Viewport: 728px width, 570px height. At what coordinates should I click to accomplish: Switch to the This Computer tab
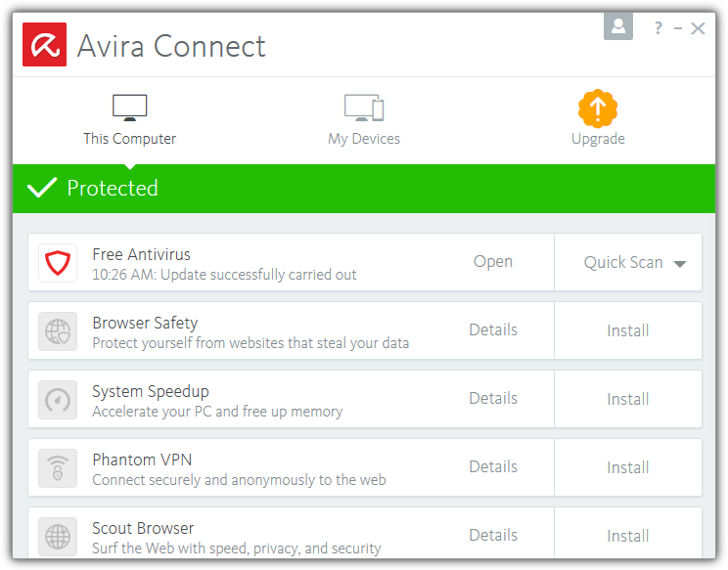click(129, 119)
